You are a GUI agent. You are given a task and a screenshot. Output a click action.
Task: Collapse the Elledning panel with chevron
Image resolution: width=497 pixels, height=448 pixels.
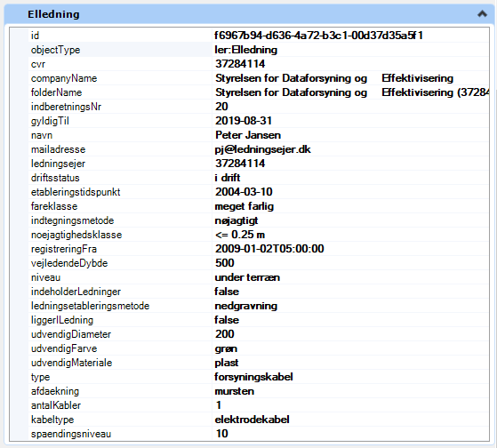(482, 14)
